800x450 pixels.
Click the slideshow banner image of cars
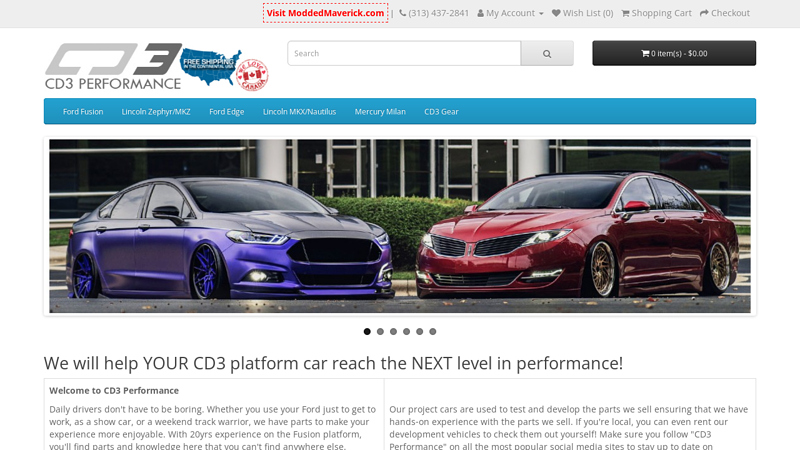click(400, 226)
